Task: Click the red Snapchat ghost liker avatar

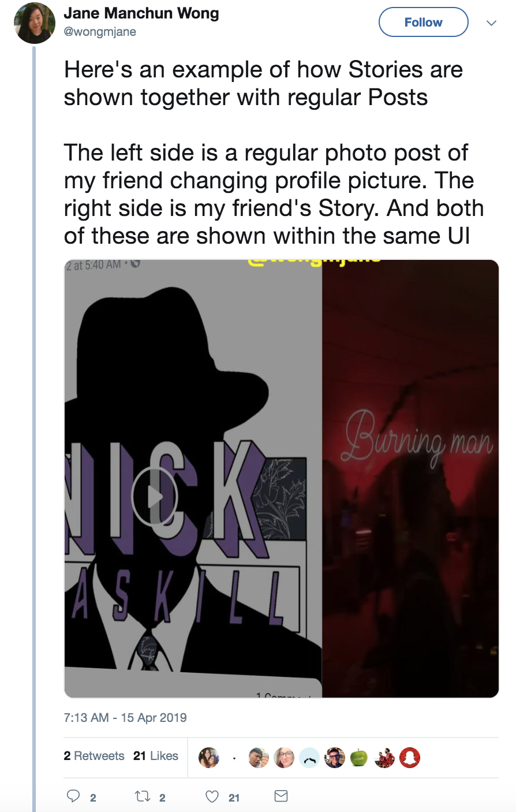Action: (x=410, y=757)
